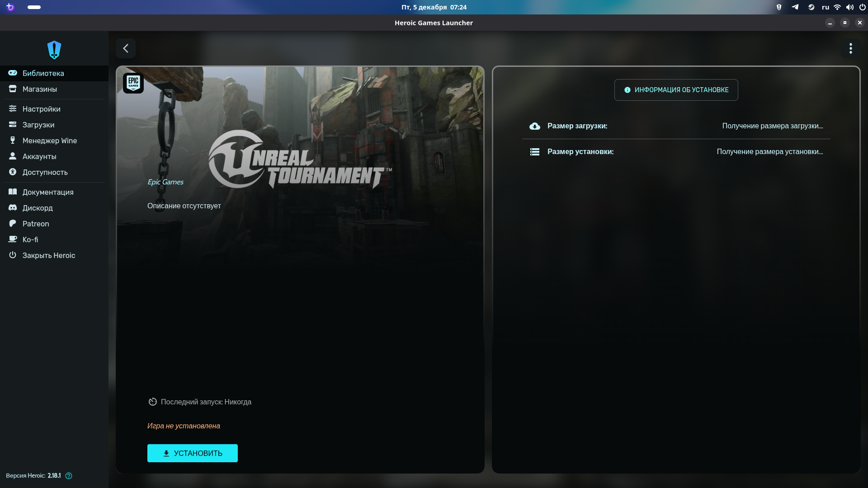This screenshot has width=868, height=488.
Task: Open the three-dot game options menu
Action: coord(850,48)
